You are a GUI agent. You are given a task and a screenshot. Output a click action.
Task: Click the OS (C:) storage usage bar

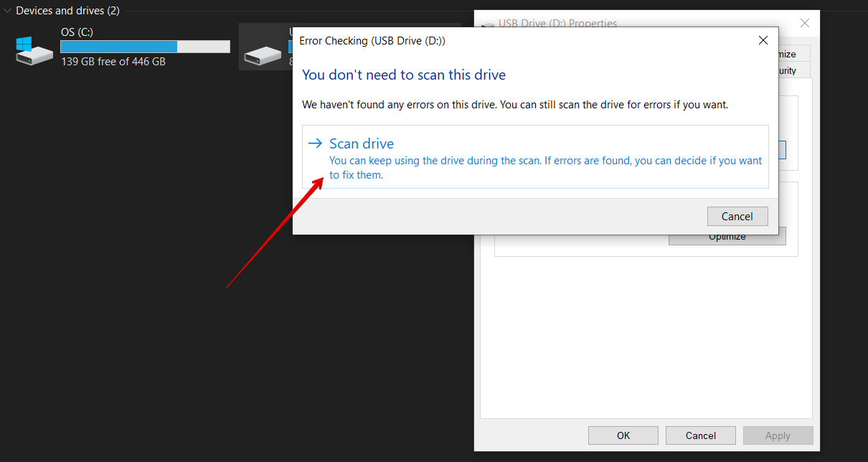(x=145, y=47)
